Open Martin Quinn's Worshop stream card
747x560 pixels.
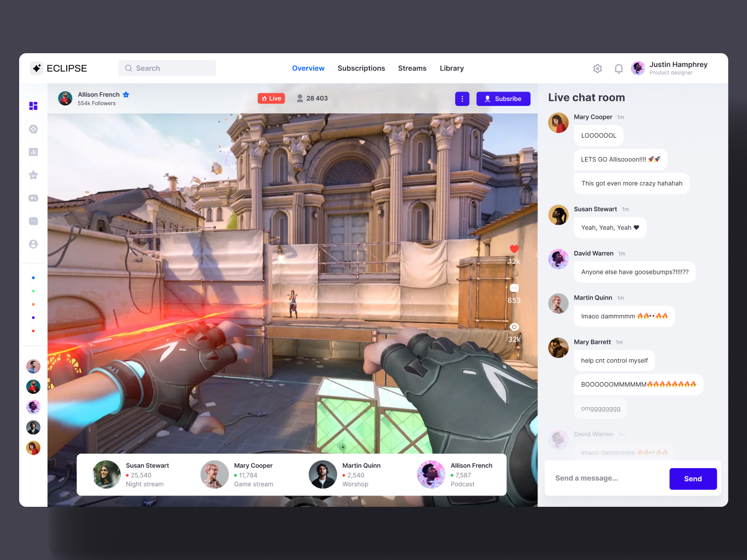[x=345, y=475]
